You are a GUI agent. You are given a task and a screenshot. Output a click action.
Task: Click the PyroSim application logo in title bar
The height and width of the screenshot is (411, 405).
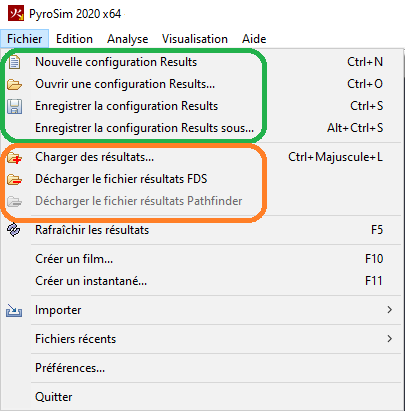16,13
